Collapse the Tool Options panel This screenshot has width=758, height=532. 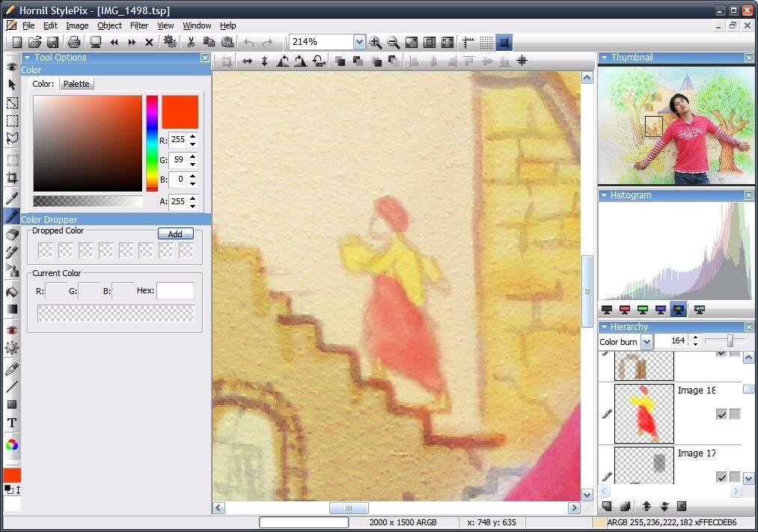point(27,58)
